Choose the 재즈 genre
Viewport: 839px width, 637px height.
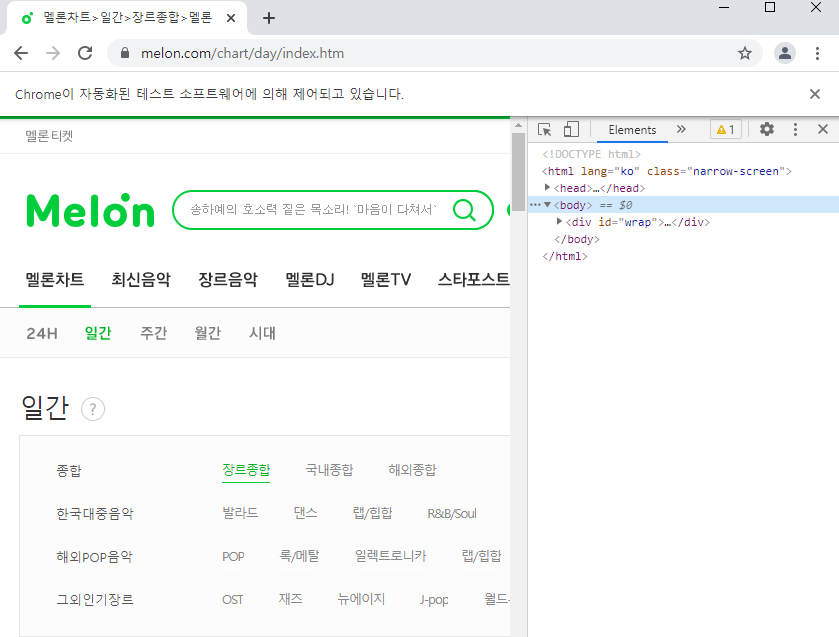coord(291,598)
